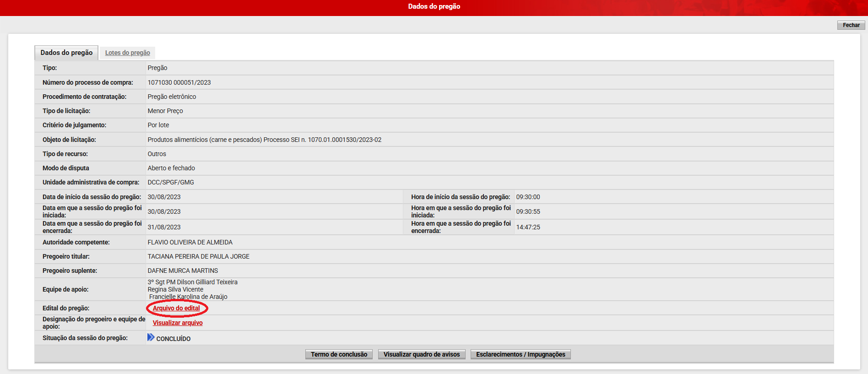Select the Dados do pregão tab
This screenshot has width=868, height=374.
point(66,53)
